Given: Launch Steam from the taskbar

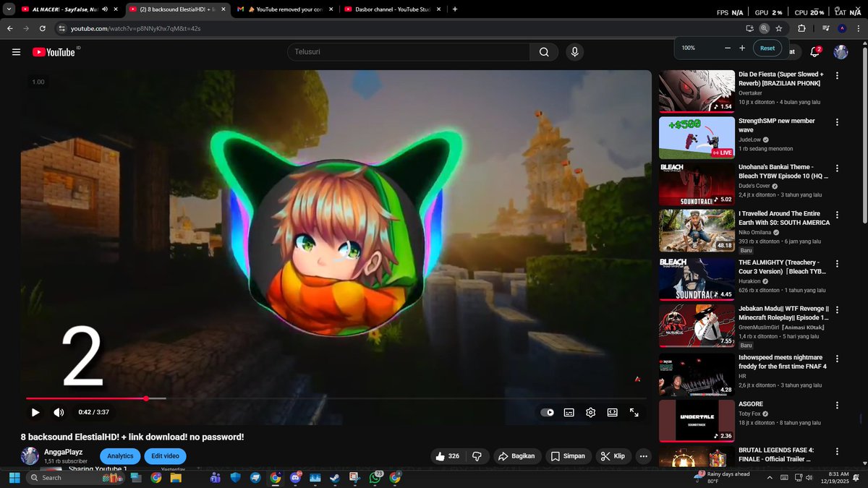Looking at the screenshot, I should (334, 478).
